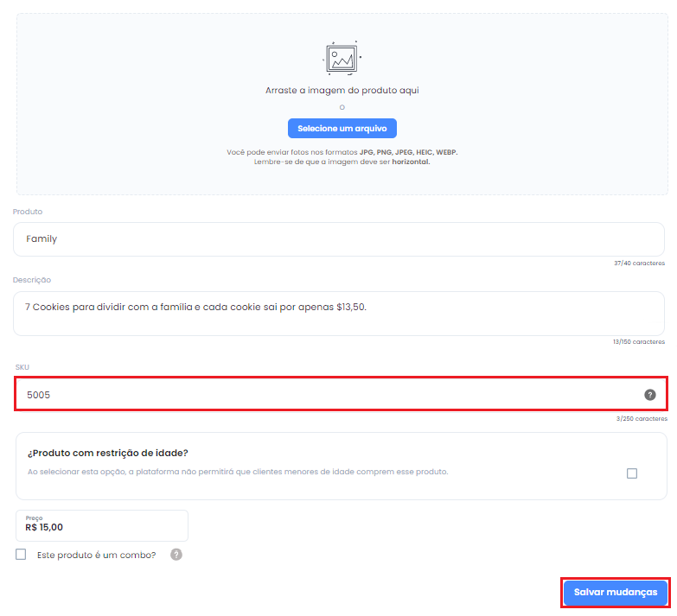Click the 'Produto com restrição de idade?' heading
The image size is (677, 616).
click(108, 453)
